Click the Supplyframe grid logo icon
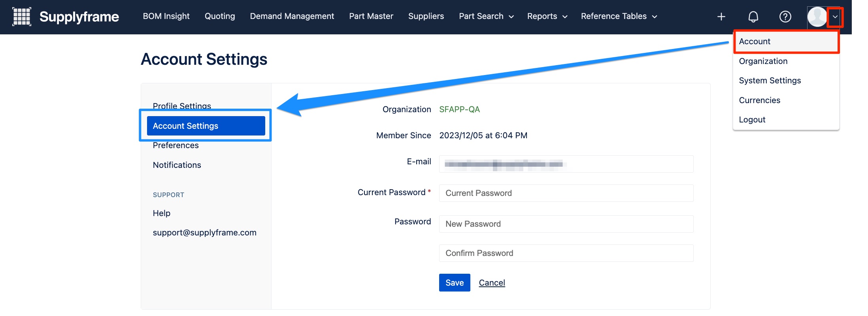This screenshot has width=868, height=316. pos(22,17)
